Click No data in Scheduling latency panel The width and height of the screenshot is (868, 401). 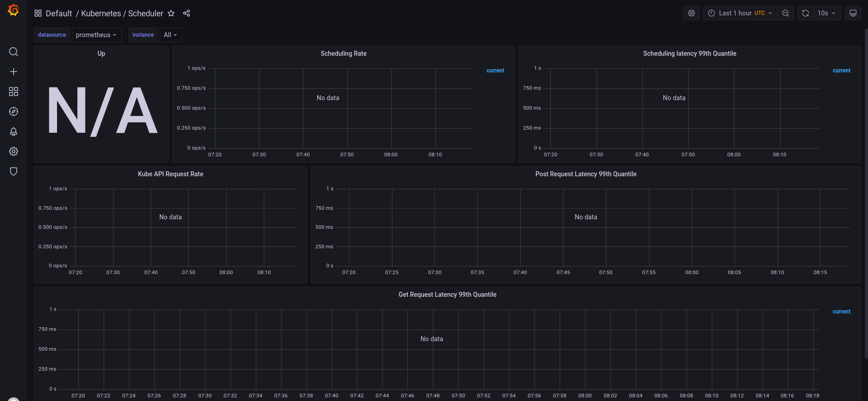(x=674, y=98)
